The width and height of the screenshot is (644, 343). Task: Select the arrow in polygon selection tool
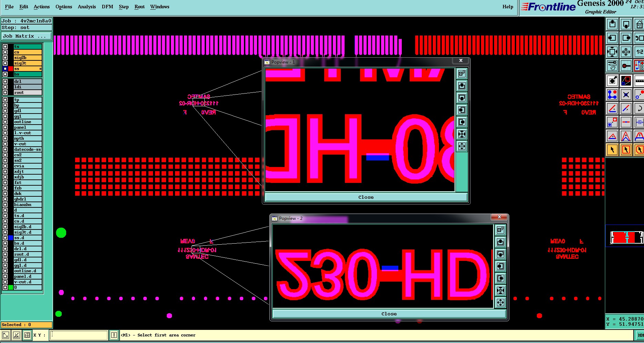639,150
